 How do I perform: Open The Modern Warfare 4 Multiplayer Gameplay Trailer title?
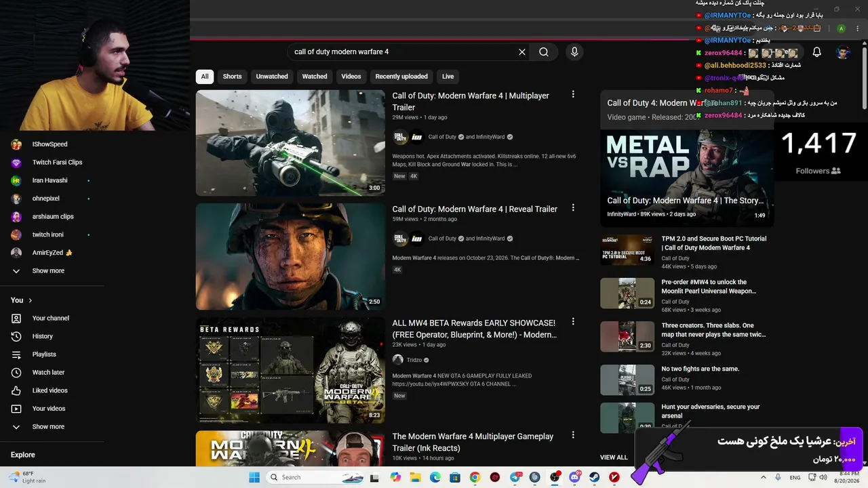pos(473,443)
